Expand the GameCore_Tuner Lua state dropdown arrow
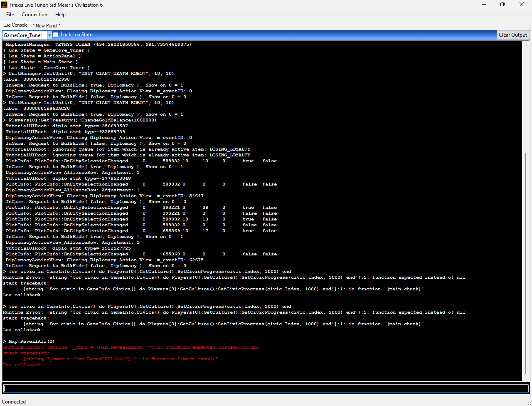 click(x=49, y=35)
